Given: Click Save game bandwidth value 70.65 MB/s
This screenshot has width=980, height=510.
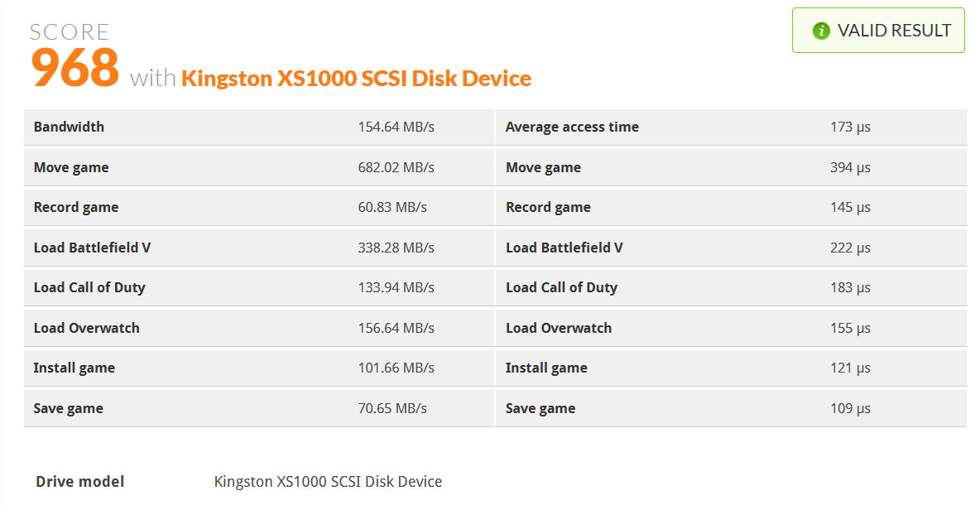Looking at the screenshot, I should [x=392, y=409].
